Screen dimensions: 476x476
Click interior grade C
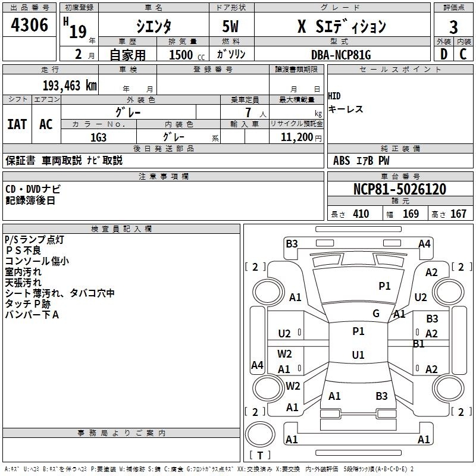(463, 54)
